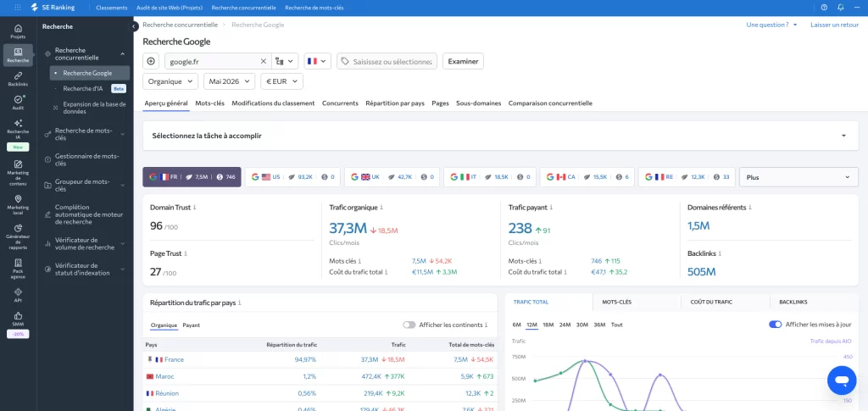868x411 pixels.
Task: Select the Payant traffic distribution tab
Action: 191,325
